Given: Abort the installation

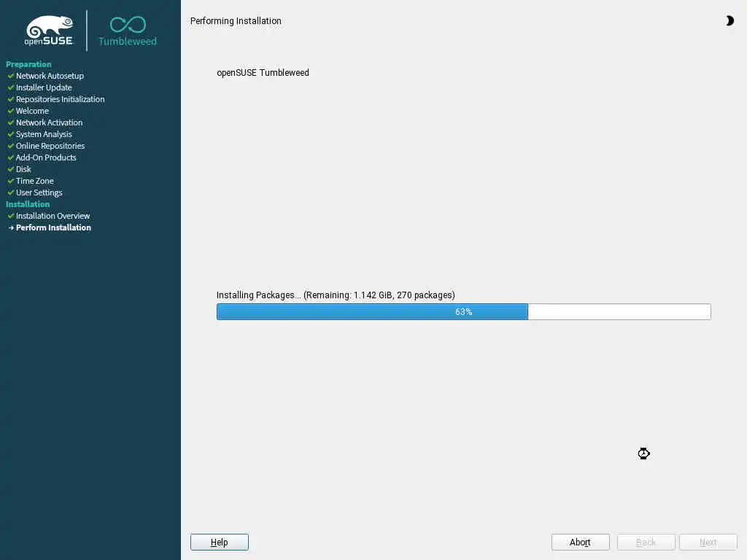Looking at the screenshot, I should [x=580, y=542].
